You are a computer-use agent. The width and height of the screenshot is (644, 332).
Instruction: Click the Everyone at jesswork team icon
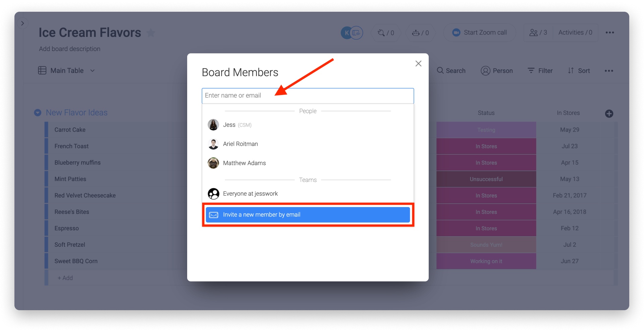click(213, 194)
